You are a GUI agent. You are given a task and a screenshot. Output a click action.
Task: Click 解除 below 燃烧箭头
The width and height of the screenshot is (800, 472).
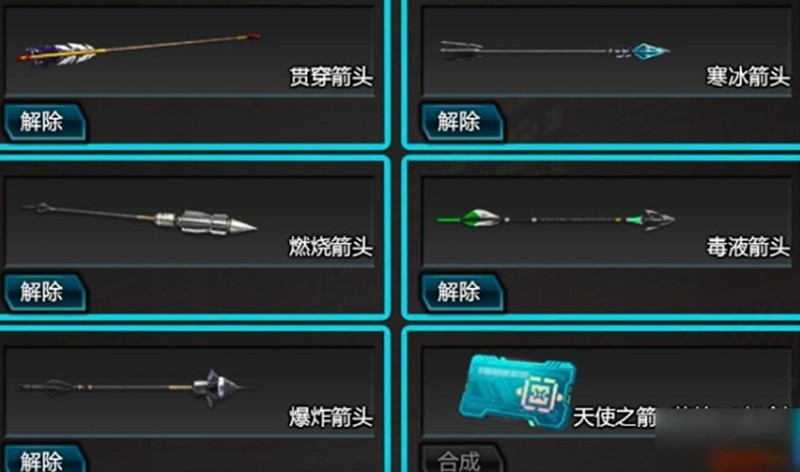point(45,292)
